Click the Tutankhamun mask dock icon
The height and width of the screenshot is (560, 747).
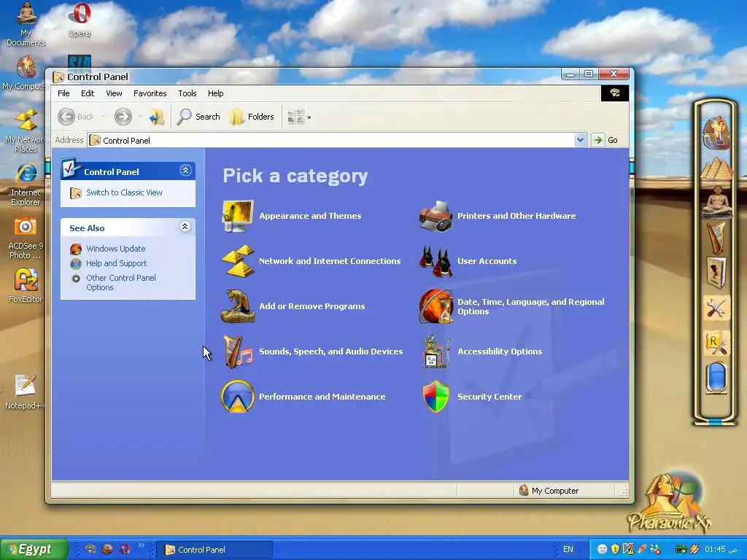pos(716,132)
